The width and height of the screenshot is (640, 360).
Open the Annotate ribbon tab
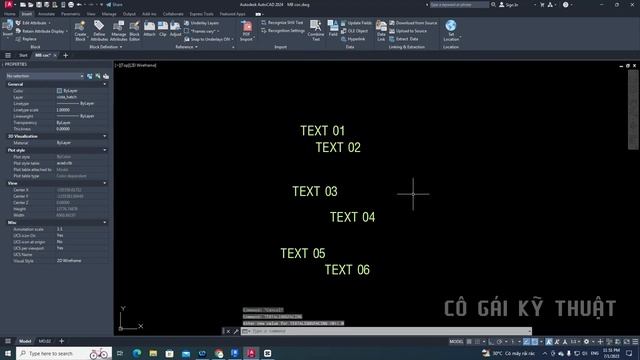pos(46,14)
